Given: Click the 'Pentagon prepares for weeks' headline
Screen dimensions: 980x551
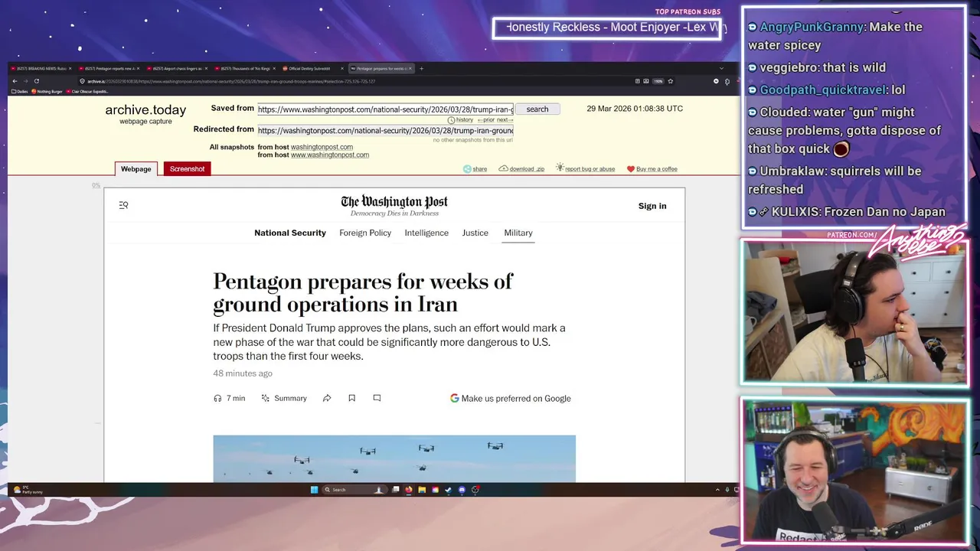Looking at the screenshot, I should (363, 292).
